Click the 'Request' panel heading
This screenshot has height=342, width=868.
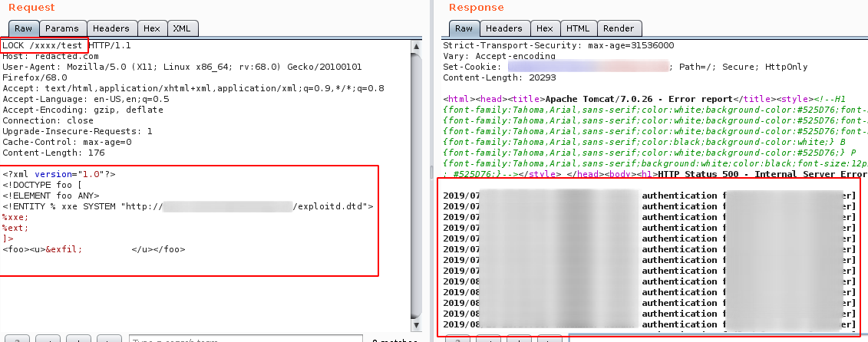[31, 8]
